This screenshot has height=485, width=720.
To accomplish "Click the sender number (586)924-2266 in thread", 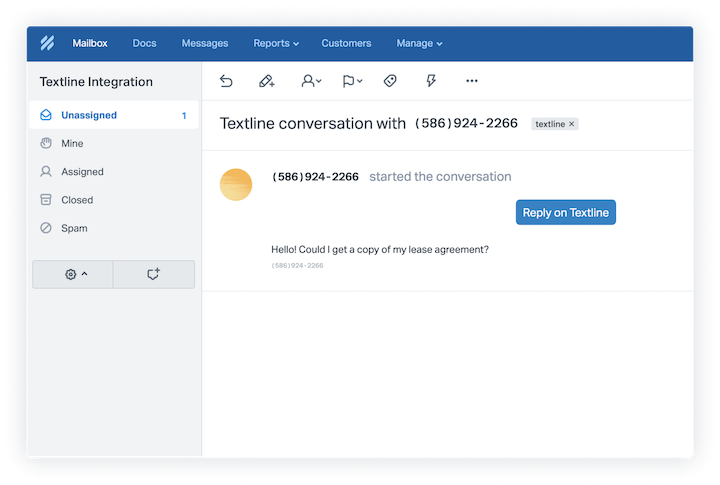I will coord(315,177).
